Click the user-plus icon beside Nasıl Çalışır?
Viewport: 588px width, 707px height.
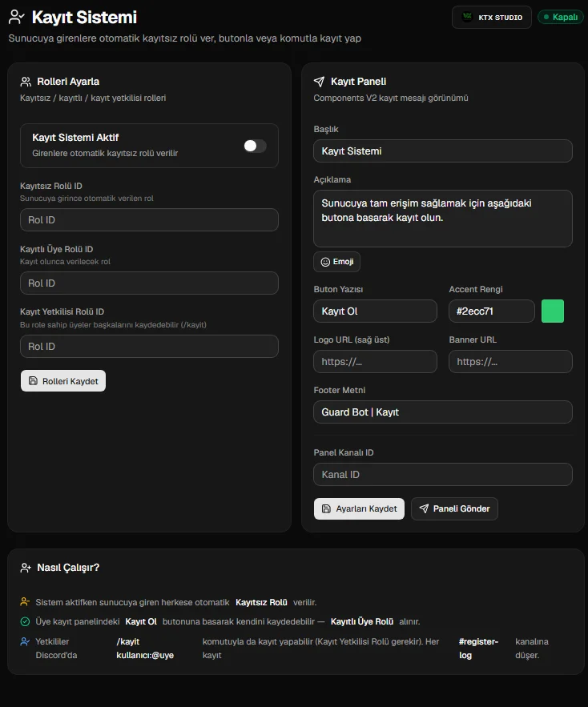point(26,568)
